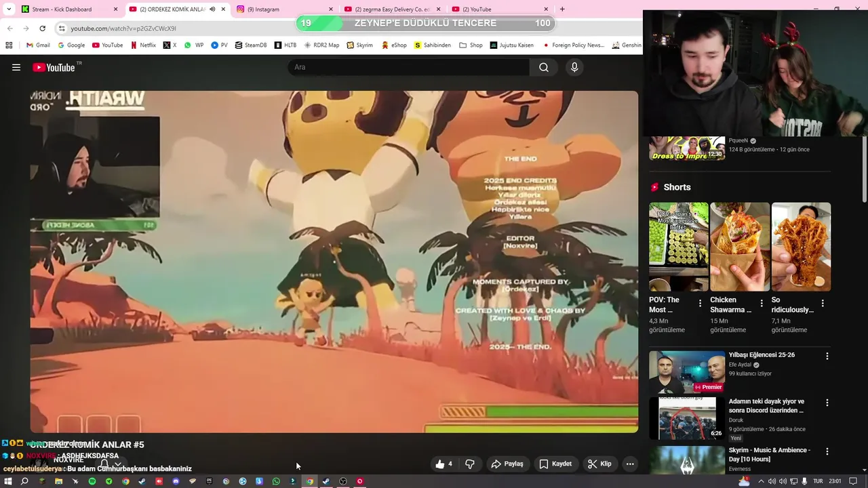Open Spotify from the taskbar
868x488 pixels.
(92, 481)
